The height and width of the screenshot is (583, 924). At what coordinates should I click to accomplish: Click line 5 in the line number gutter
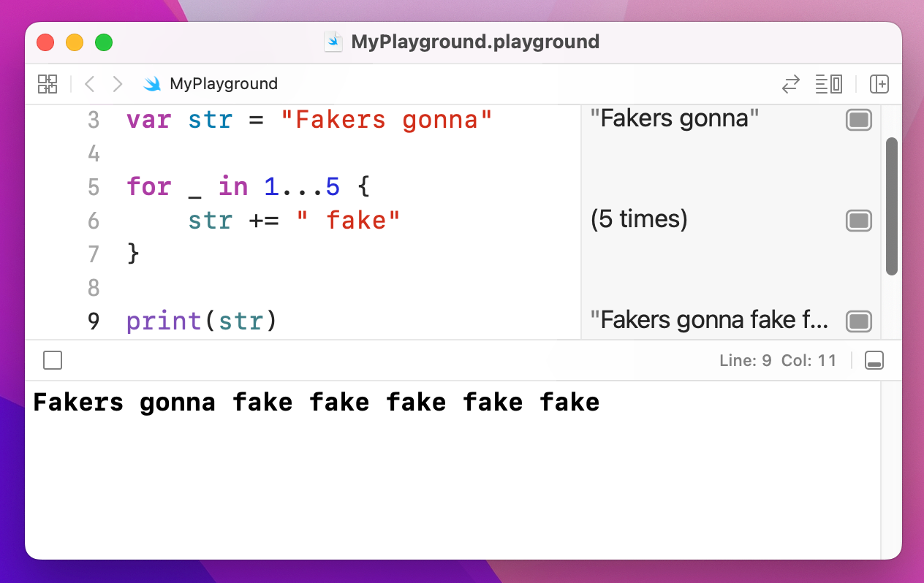pyautogui.click(x=94, y=186)
